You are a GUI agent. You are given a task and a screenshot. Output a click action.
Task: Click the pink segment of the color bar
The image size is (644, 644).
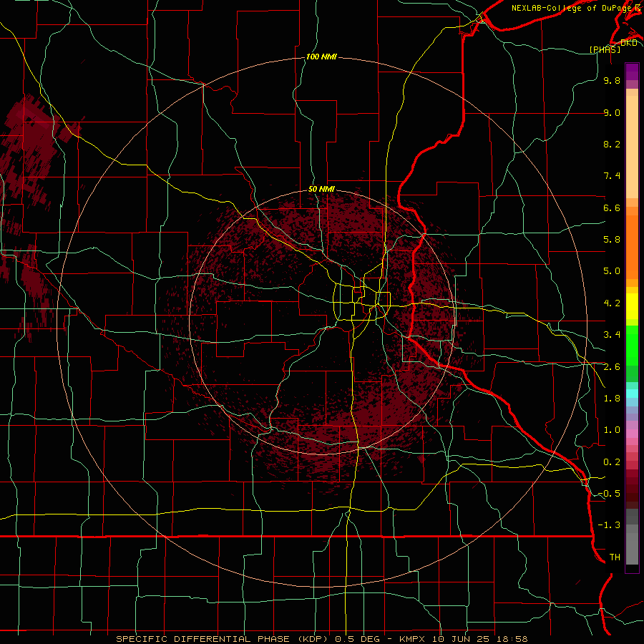pos(632,434)
